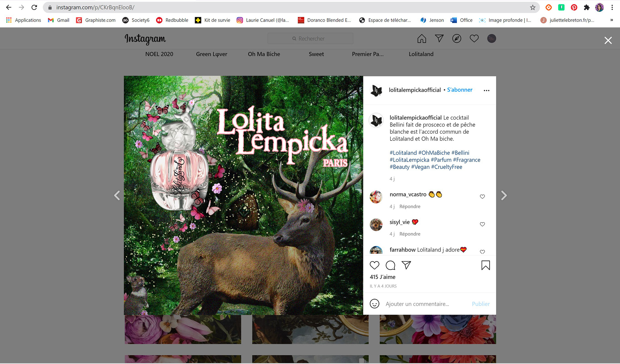Open Pinterest extension icon in Chrome
This screenshot has width=620, height=364.
574,7
